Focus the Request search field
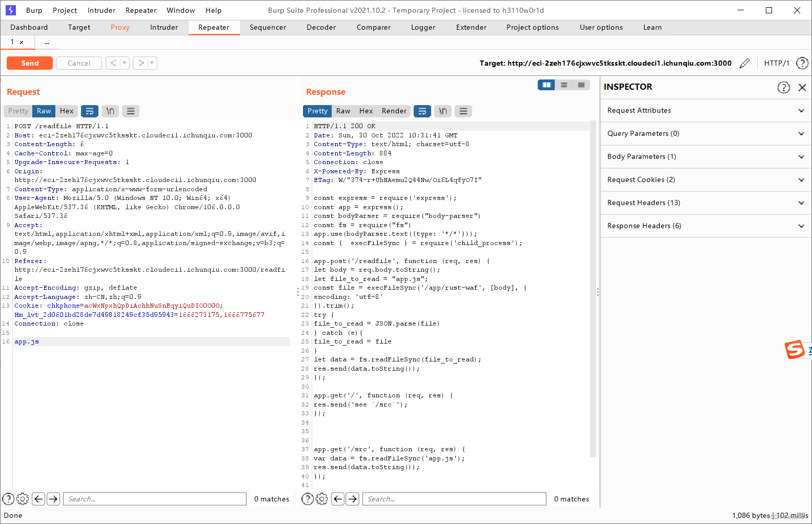This screenshot has height=524, width=812. pyautogui.click(x=155, y=499)
